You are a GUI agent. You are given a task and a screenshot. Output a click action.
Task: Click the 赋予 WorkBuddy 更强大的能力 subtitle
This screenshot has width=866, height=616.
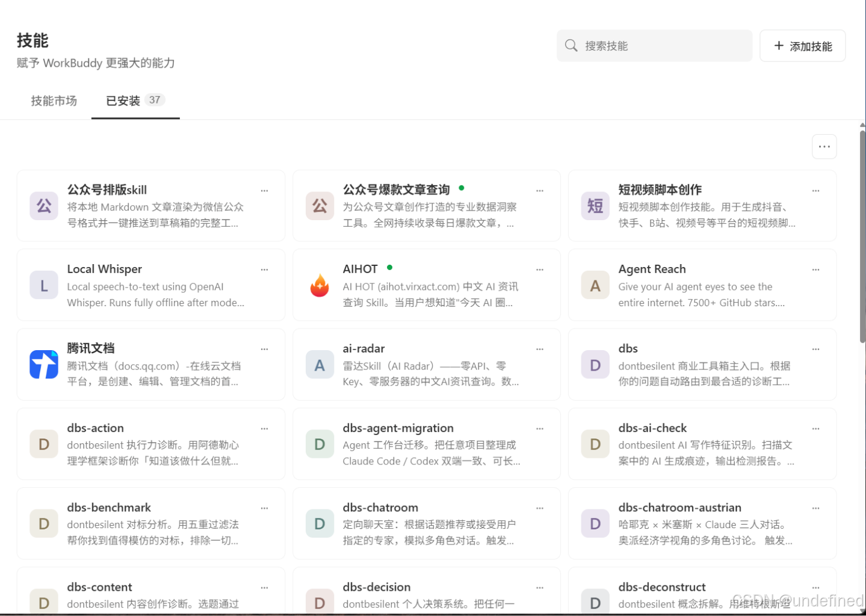click(x=96, y=63)
